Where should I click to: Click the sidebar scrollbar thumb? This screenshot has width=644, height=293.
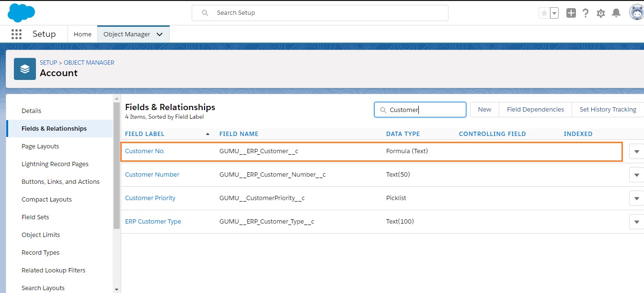[117, 165]
